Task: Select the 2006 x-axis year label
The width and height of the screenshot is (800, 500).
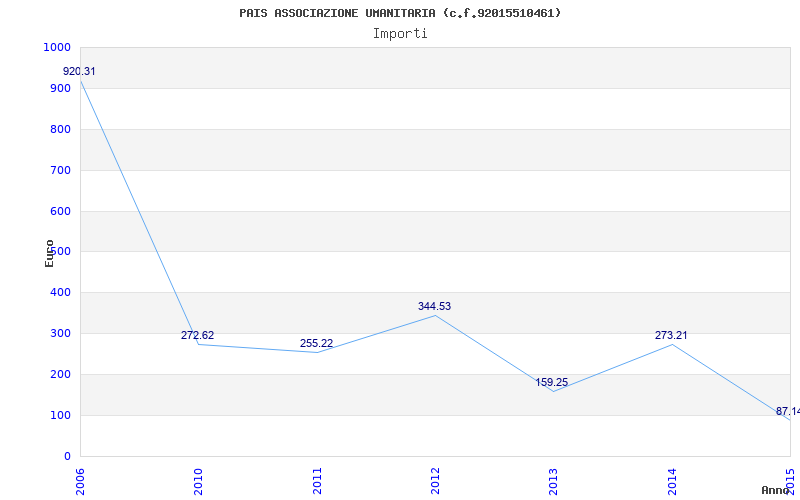Action: pos(81,479)
